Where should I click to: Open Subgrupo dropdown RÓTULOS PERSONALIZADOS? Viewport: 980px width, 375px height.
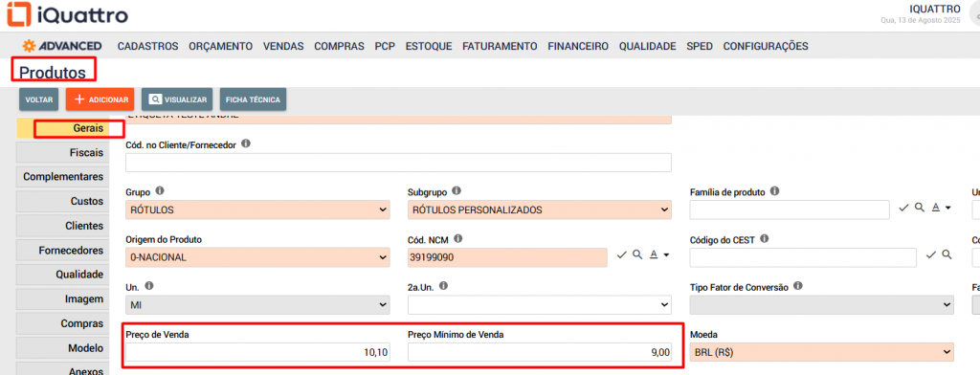540,210
